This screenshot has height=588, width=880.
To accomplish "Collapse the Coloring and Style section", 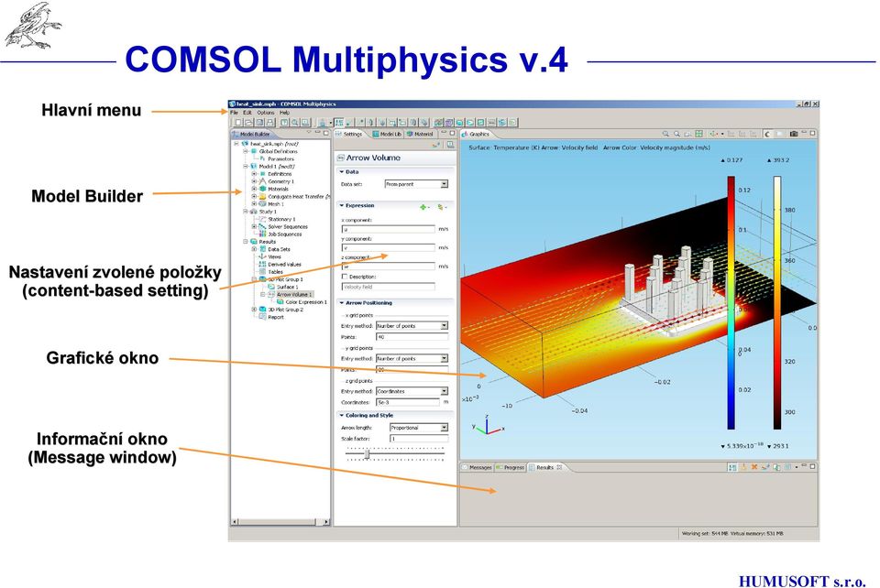I will click(x=341, y=416).
